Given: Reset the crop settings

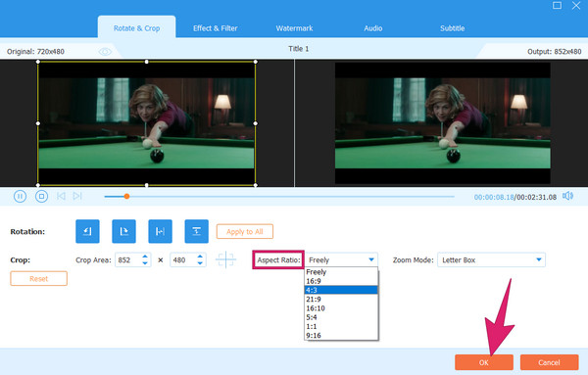Looking at the screenshot, I should pos(38,279).
